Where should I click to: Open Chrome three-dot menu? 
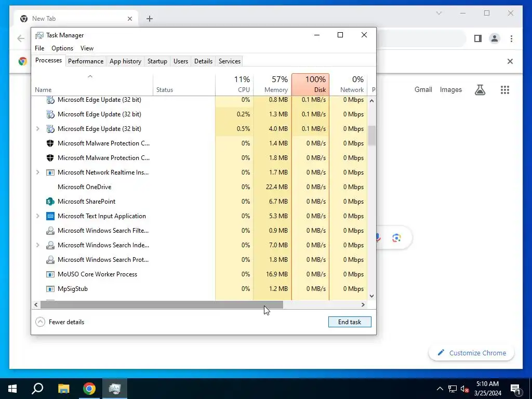[x=511, y=38]
